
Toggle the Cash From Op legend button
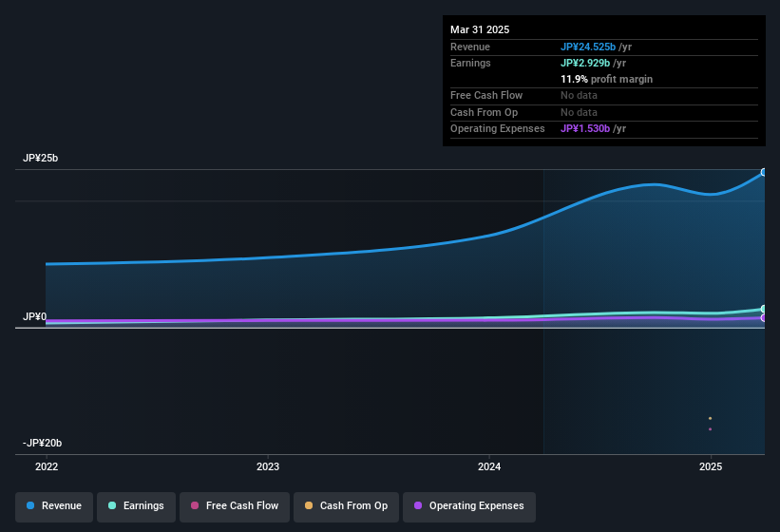point(346,506)
